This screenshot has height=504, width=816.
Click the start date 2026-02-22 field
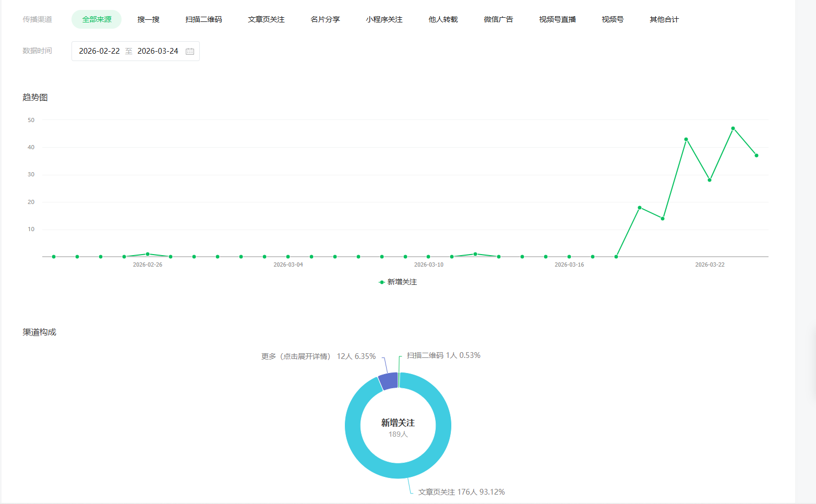(x=99, y=51)
